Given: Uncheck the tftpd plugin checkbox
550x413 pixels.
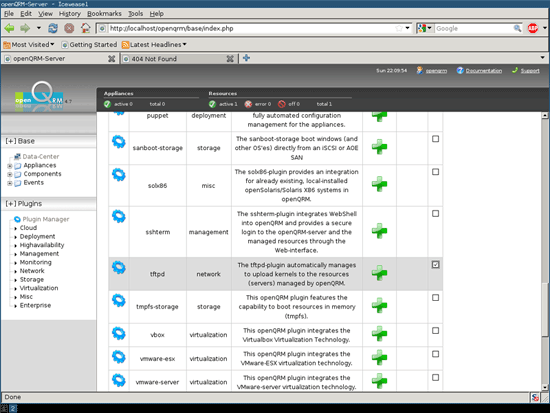Looking at the screenshot, I should tap(435, 265).
